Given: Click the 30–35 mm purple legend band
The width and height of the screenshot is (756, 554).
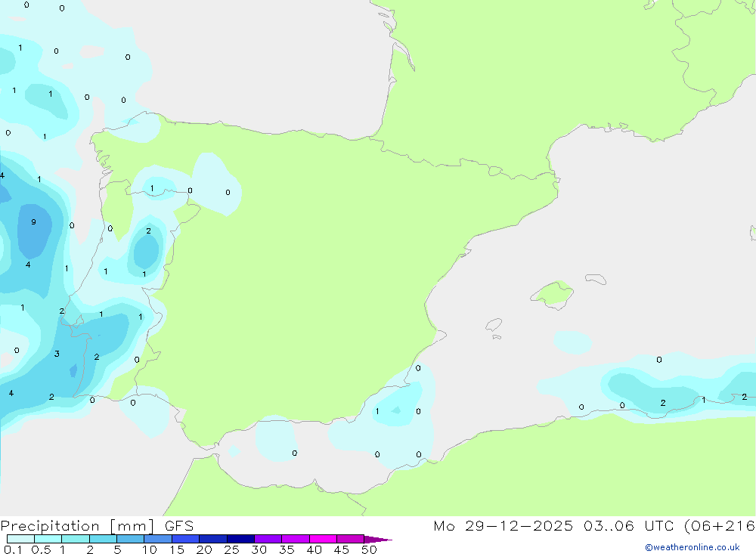Looking at the screenshot, I should [268, 539].
